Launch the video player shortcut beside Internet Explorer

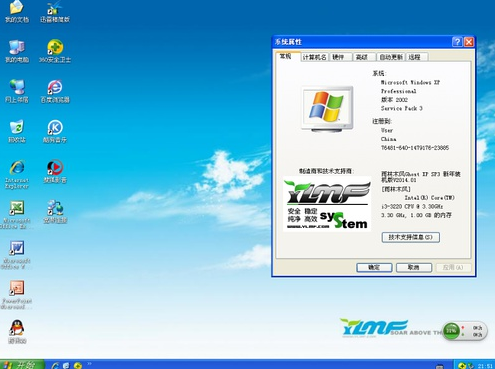point(55,172)
